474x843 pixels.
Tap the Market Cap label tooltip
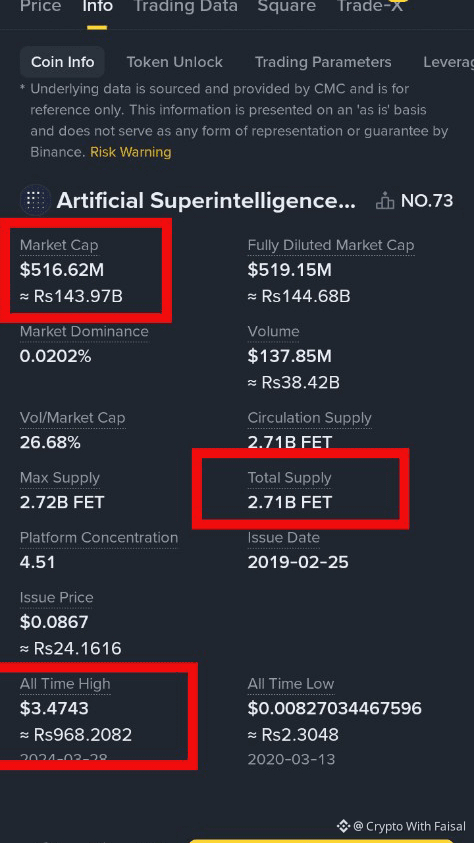point(59,245)
